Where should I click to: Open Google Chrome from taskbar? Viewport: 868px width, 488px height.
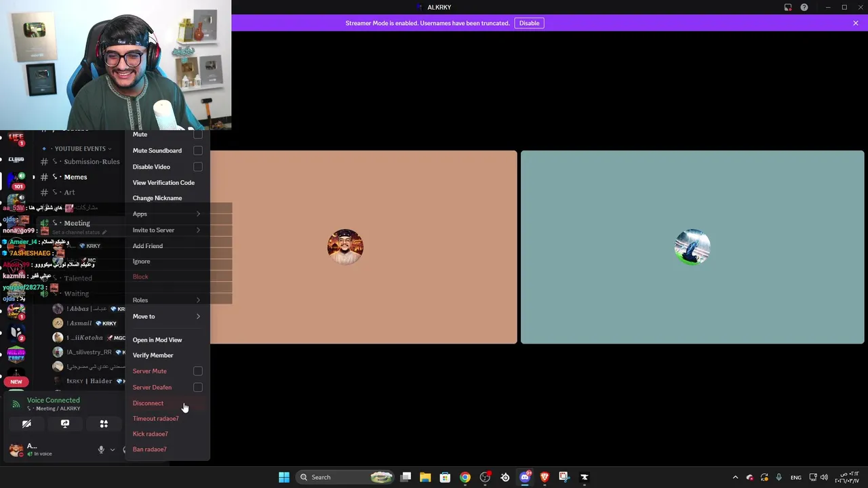465,477
